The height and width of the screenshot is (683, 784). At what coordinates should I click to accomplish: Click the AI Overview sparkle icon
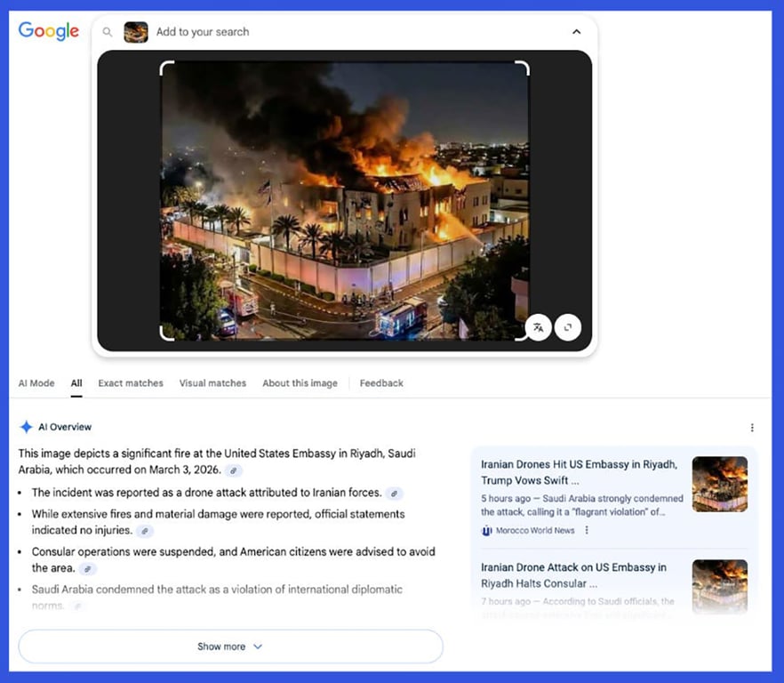coord(26,427)
